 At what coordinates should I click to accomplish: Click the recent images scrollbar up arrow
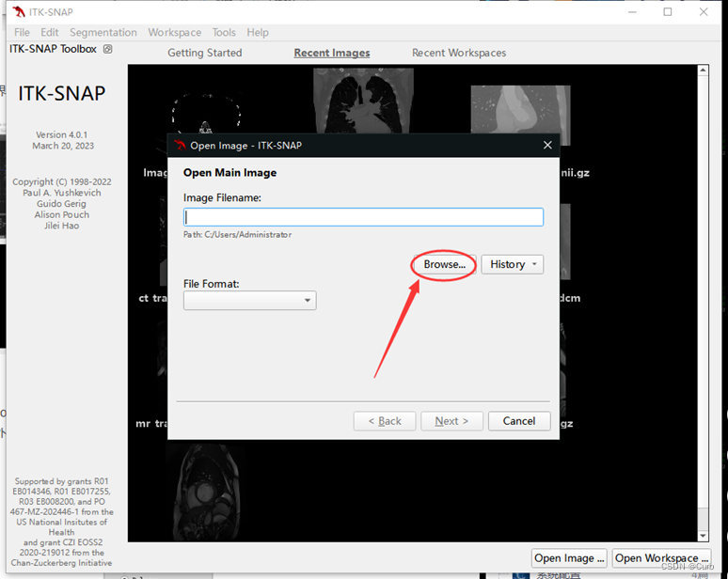tap(703, 70)
